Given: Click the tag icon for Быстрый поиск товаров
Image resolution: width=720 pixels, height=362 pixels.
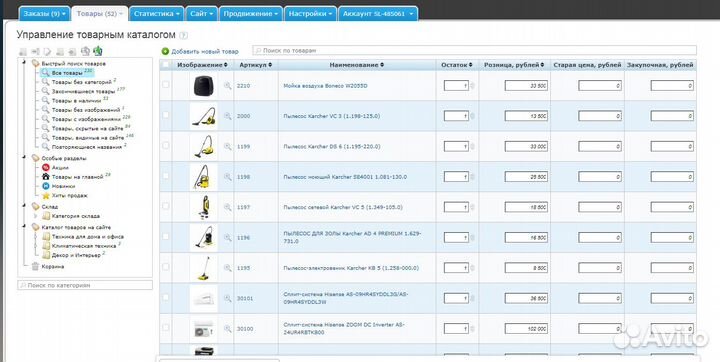Looking at the screenshot, I should 35,63.
